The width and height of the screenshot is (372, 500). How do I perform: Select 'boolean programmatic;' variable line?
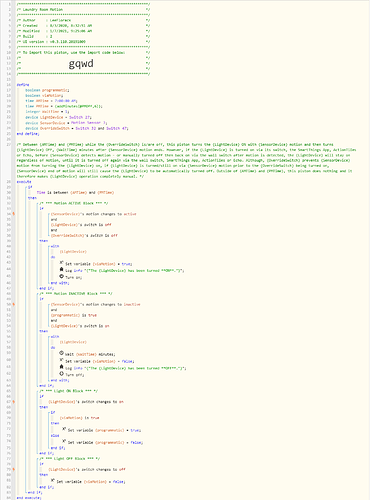click(47, 90)
